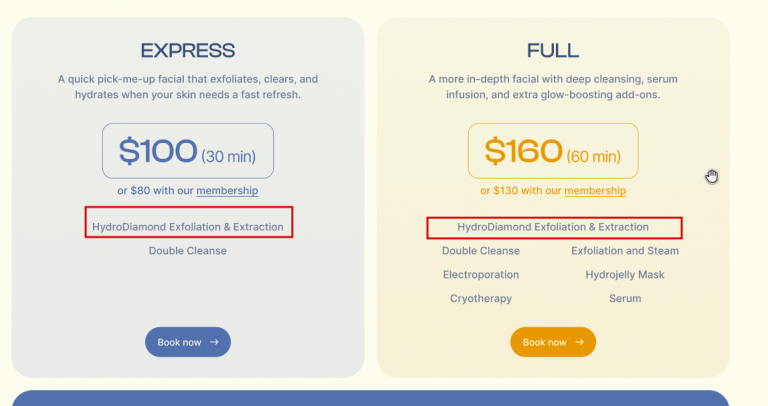768x406 pixels.
Task: Open the membership link under $160 price
Action: [595, 191]
